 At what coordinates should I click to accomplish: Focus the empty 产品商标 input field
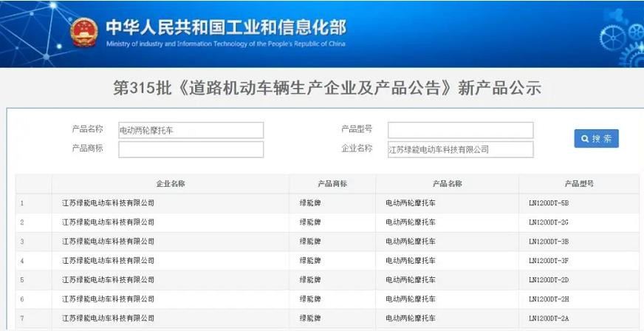pos(191,149)
